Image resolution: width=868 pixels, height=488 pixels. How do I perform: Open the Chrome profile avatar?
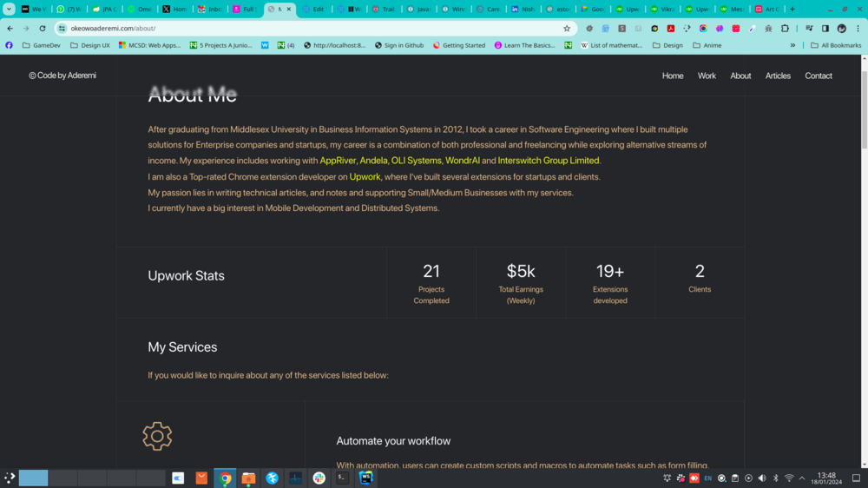click(x=841, y=29)
